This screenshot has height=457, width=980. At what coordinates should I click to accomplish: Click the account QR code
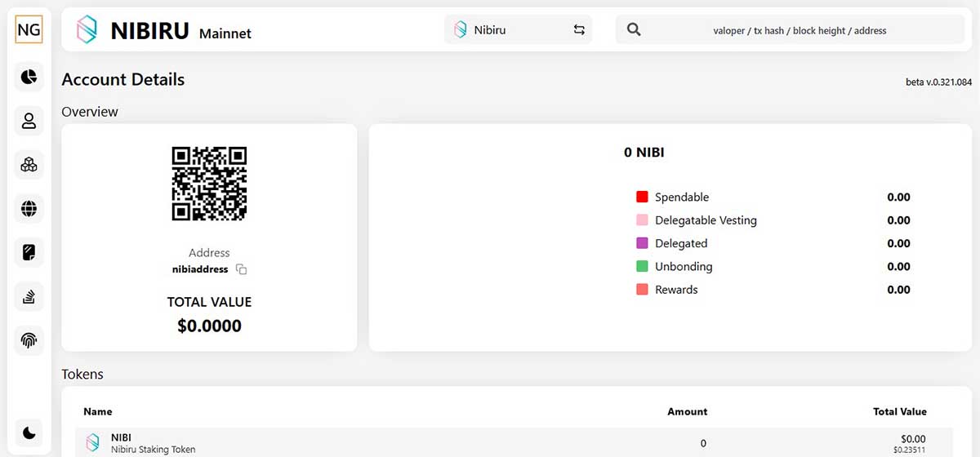pos(209,184)
